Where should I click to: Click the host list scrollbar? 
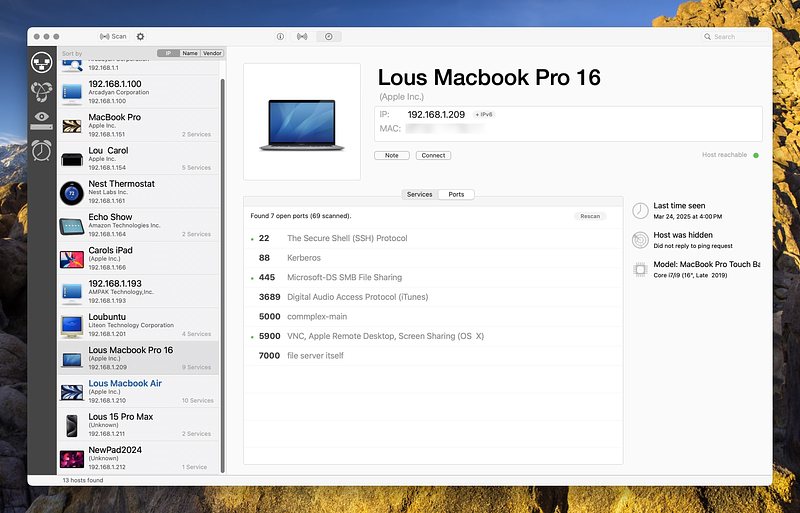pos(222,276)
